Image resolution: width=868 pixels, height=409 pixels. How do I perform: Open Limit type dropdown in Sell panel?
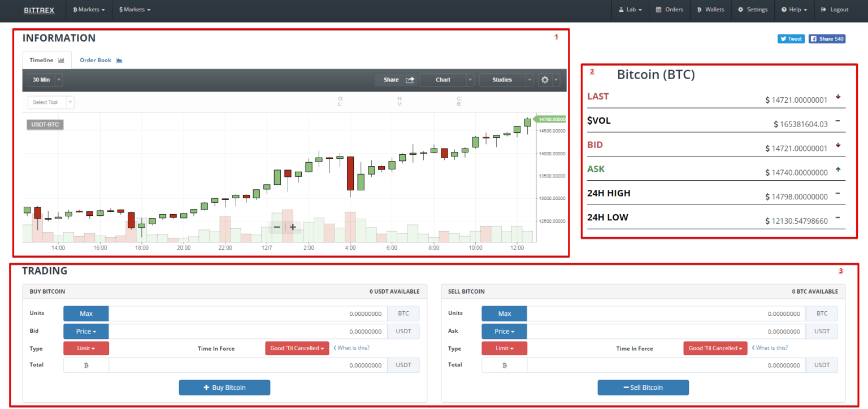click(x=504, y=349)
